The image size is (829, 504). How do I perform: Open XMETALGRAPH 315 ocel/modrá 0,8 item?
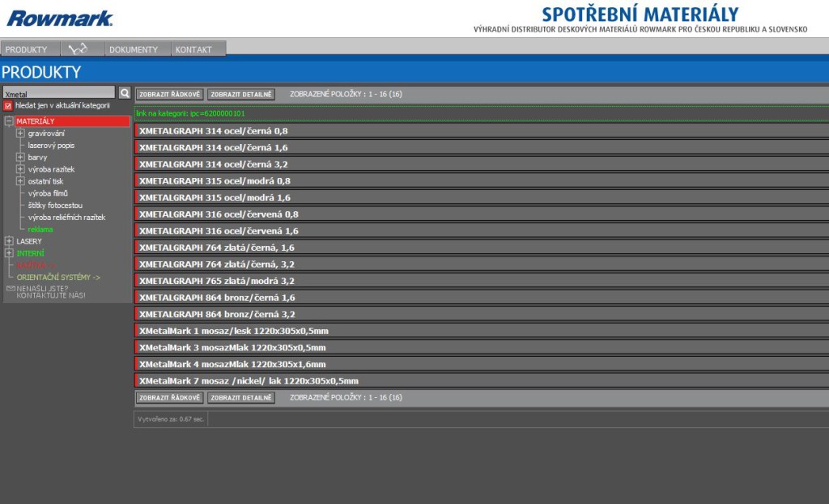point(215,180)
